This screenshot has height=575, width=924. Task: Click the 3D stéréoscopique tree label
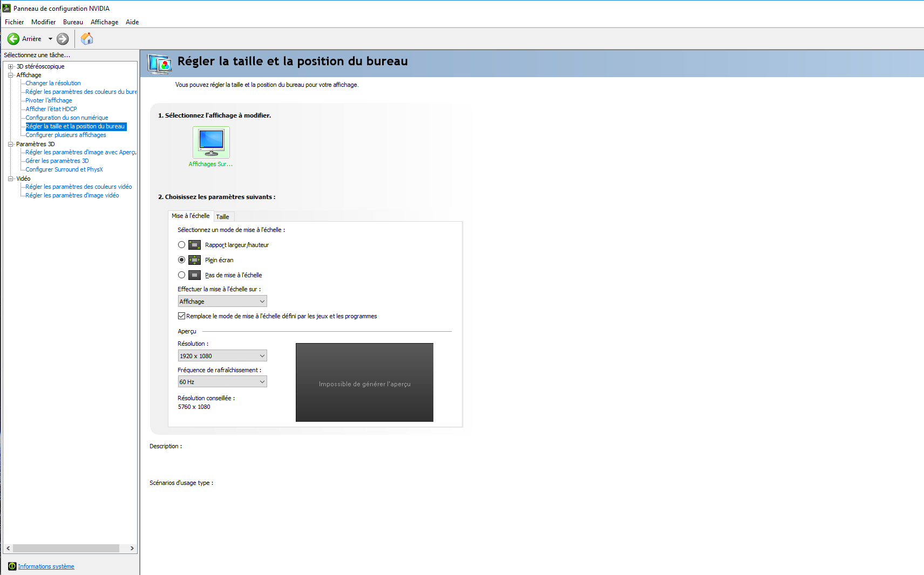(x=40, y=67)
